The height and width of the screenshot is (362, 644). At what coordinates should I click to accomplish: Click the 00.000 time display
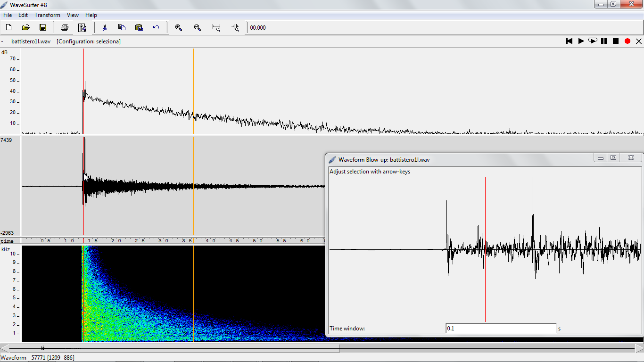pyautogui.click(x=258, y=28)
